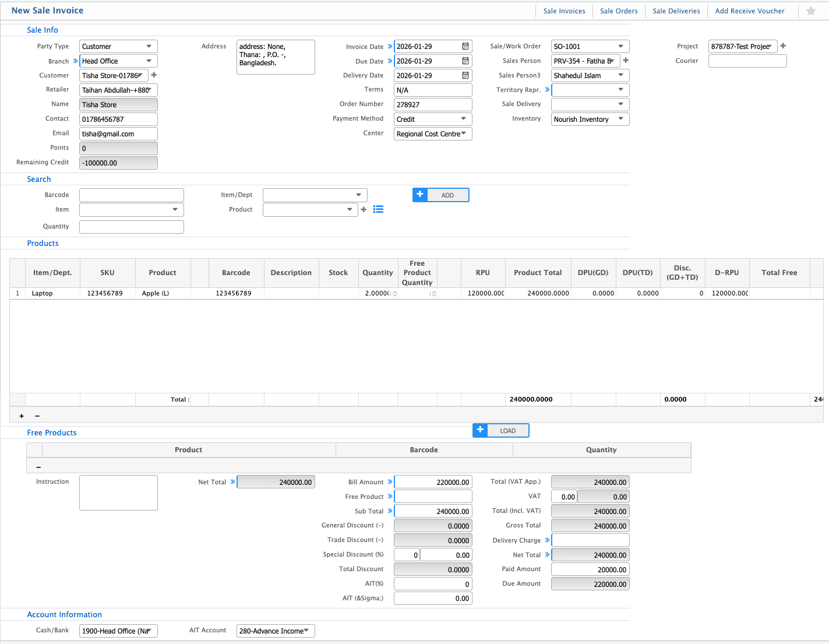Image resolution: width=829 pixels, height=644 pixels.
Task: Click Add Receive Voucher link
Action: (x=749, y=11)
